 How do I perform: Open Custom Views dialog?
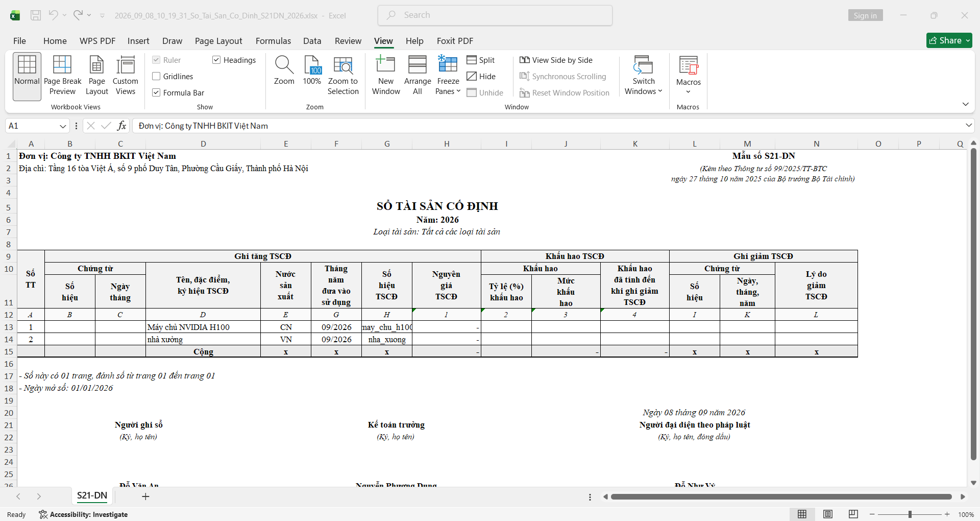coord(125,77)
